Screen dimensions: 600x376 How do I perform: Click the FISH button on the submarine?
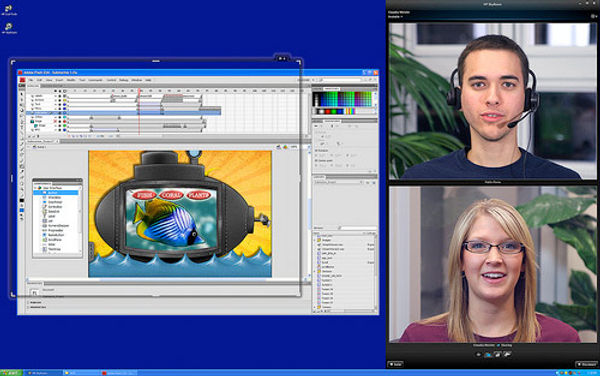coord(143,195)
